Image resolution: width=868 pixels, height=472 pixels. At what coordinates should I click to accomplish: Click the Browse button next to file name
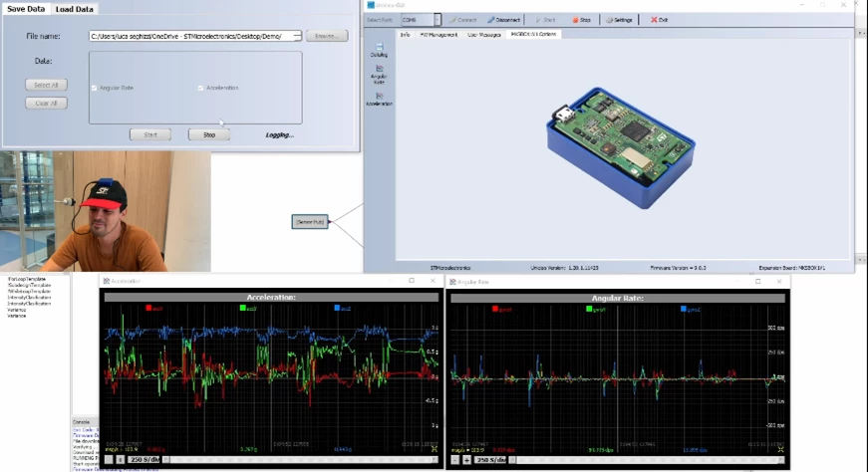327,36
